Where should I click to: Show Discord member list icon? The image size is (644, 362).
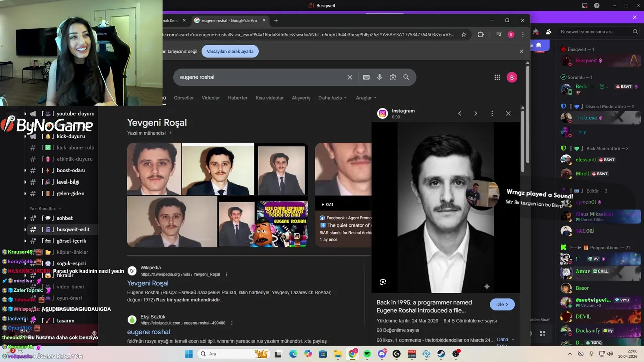tap(548, 32)
